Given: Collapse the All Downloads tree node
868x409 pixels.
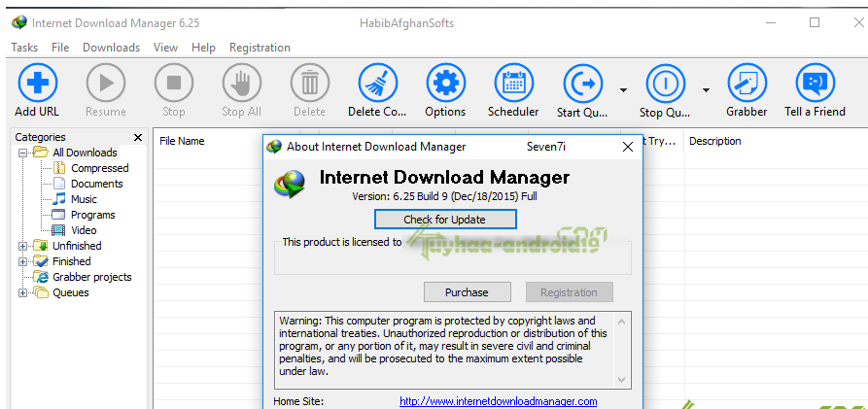Looking at the screenshot, I should tap(22, 153).
